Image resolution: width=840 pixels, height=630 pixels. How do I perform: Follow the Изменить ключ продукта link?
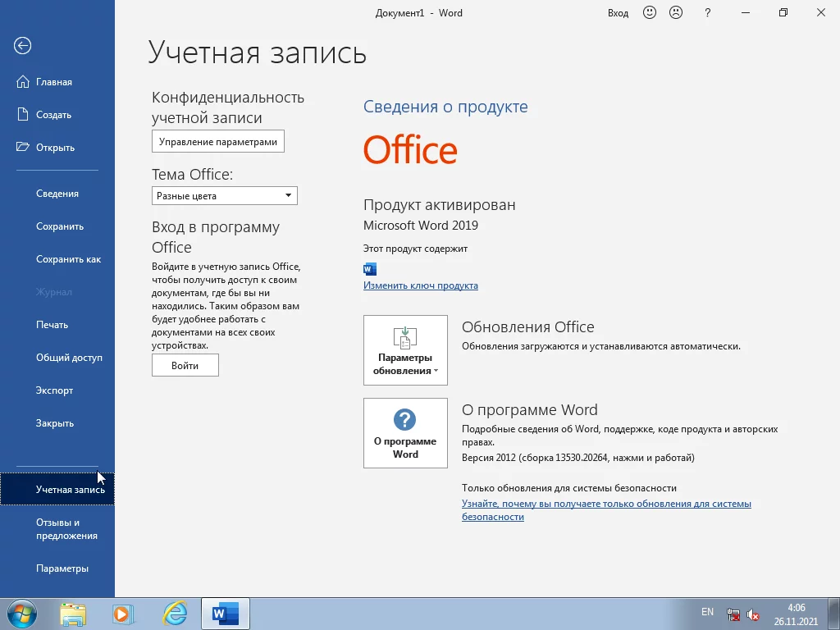click(x=421, y=285)
